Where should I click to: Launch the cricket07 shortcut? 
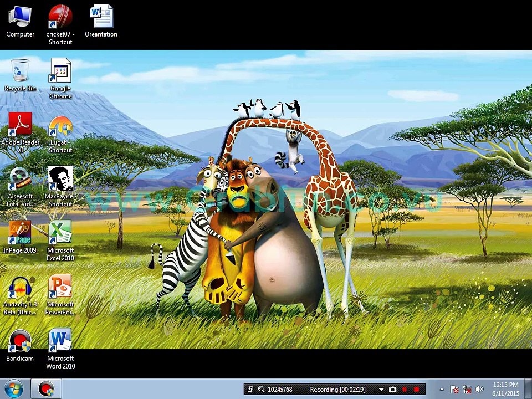click(x=60, y=25)
